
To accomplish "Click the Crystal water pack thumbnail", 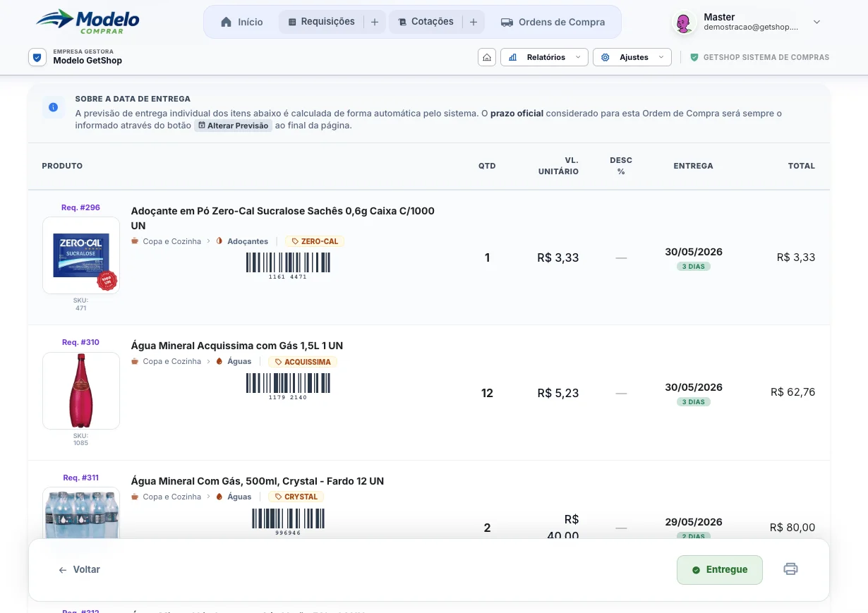I will point(81,514).
